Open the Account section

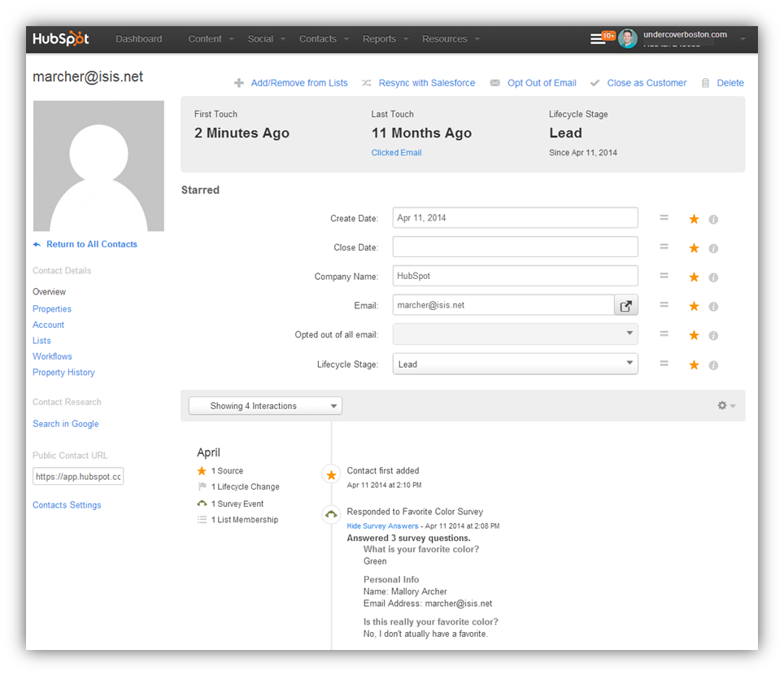pyautogui.click(x=49, y=325)
